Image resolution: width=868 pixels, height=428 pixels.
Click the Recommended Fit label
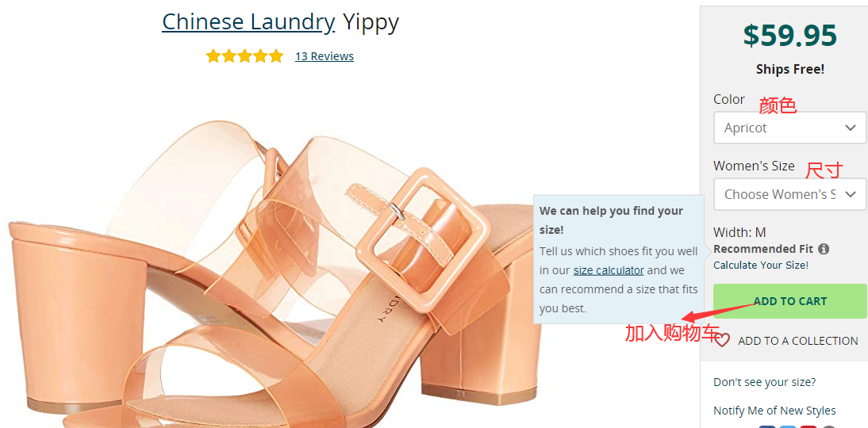(763, 249)
